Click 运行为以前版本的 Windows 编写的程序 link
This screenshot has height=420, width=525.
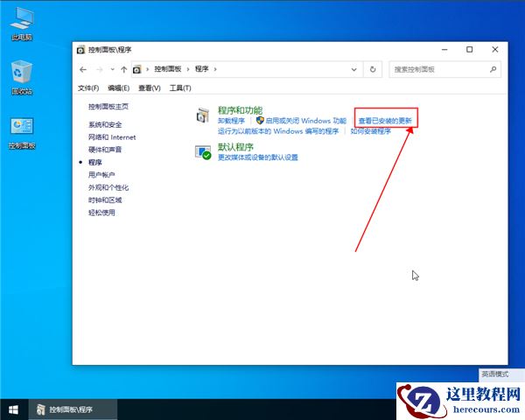click(x=278, y=131)
